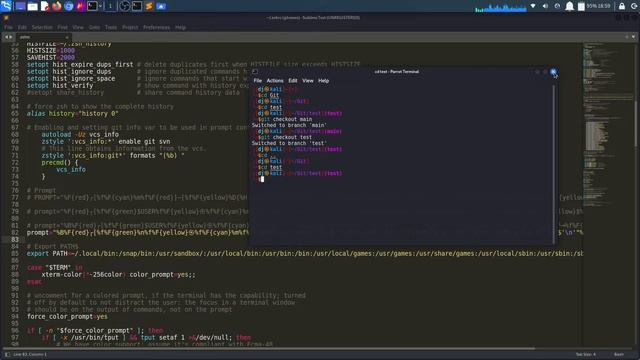
Task: Focus the Parrot Terminal taskbar entry
Action: (x=137, y=6)
